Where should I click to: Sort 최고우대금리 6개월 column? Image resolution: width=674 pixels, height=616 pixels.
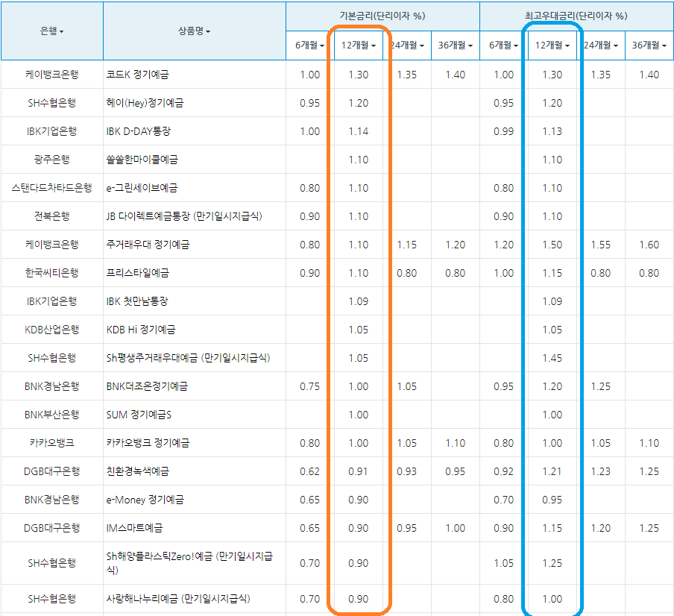tap(503, 45)
